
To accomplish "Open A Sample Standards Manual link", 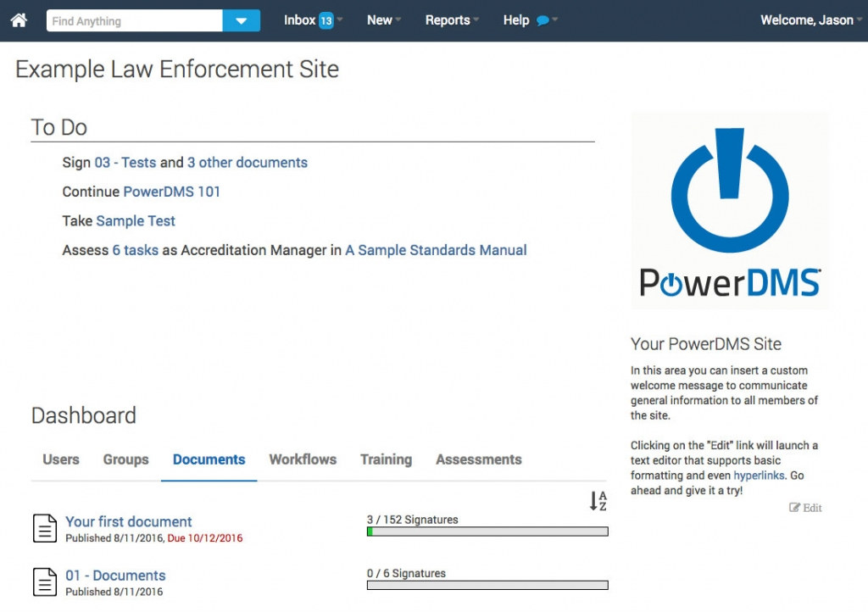I will click(436, 250).
